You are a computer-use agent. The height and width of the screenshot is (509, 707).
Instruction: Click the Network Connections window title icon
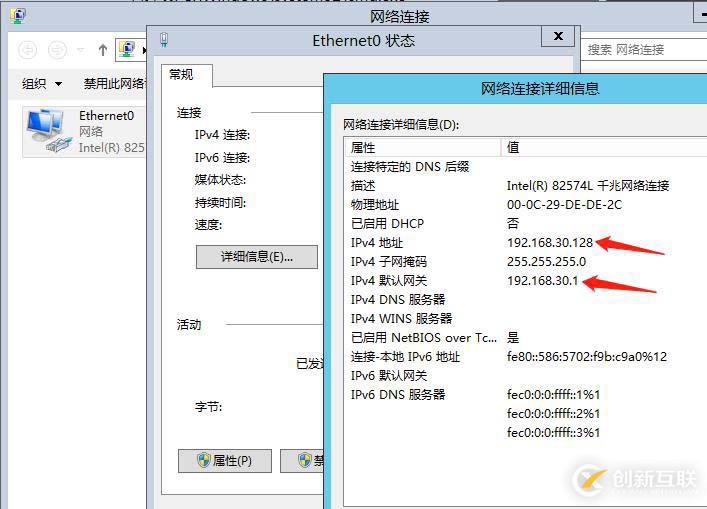point(18,16)
